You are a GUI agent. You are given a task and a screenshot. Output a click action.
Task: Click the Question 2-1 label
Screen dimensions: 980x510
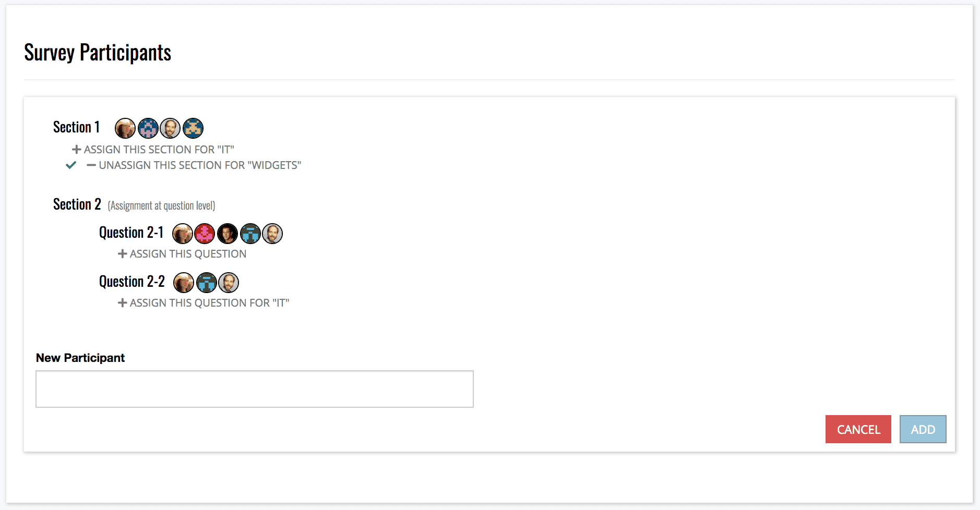coord(132,233)
